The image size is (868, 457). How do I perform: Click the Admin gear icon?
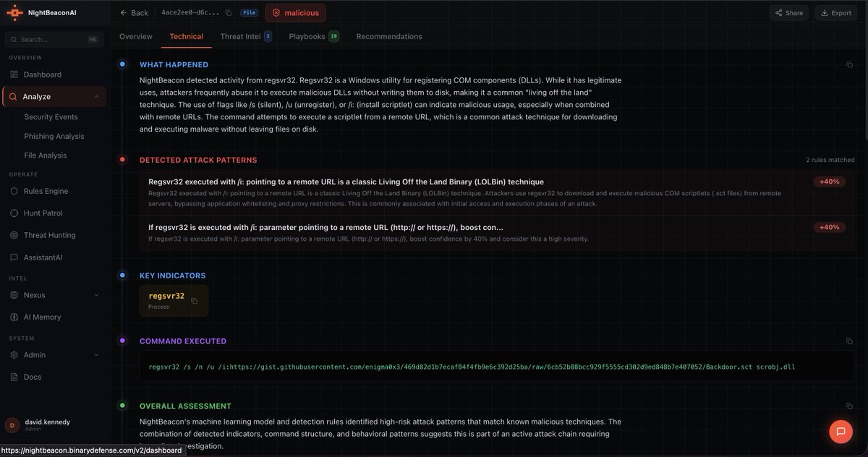tap(14, 355)
